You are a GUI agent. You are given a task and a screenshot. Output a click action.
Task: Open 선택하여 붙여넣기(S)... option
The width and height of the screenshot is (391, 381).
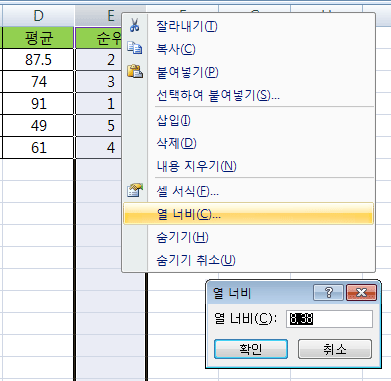pos(248,95)
